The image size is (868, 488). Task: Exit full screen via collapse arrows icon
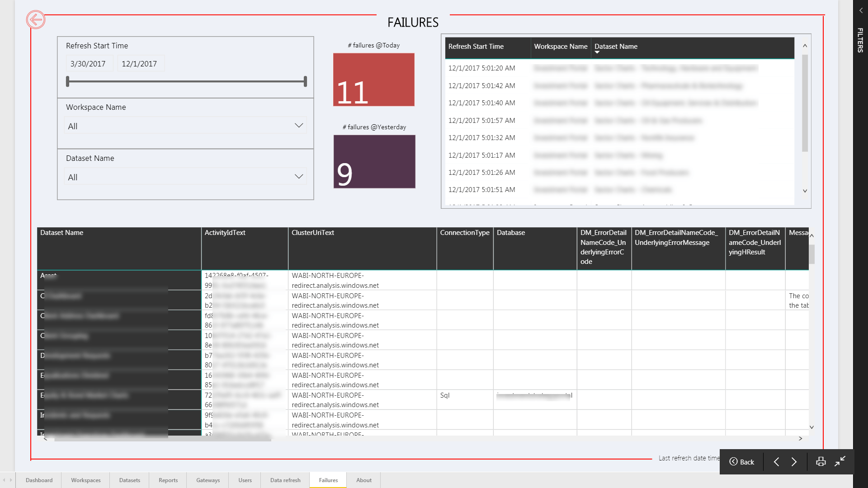840,461
